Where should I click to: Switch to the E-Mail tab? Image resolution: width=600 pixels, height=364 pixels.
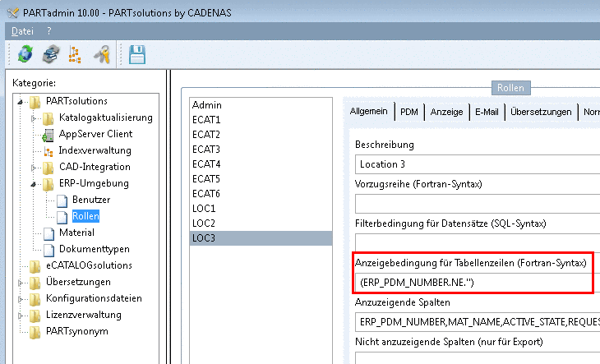click(x=487, y=112)
